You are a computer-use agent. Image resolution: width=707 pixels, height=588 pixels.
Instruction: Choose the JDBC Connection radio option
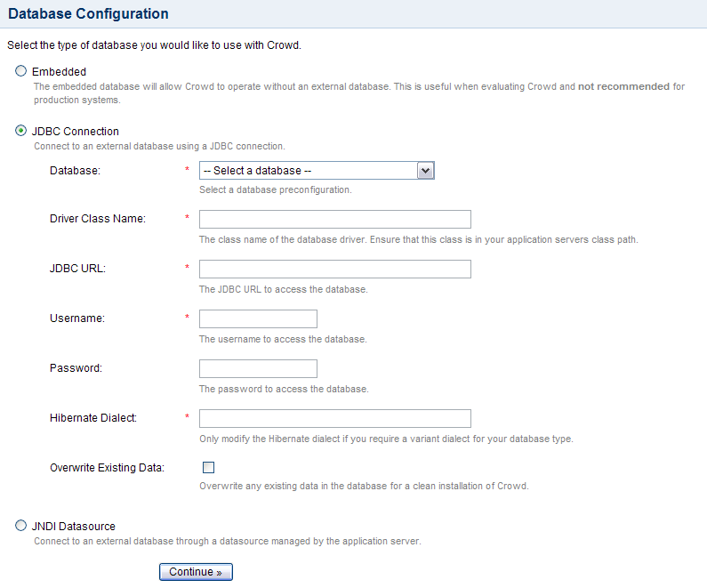tap(20, 131)
